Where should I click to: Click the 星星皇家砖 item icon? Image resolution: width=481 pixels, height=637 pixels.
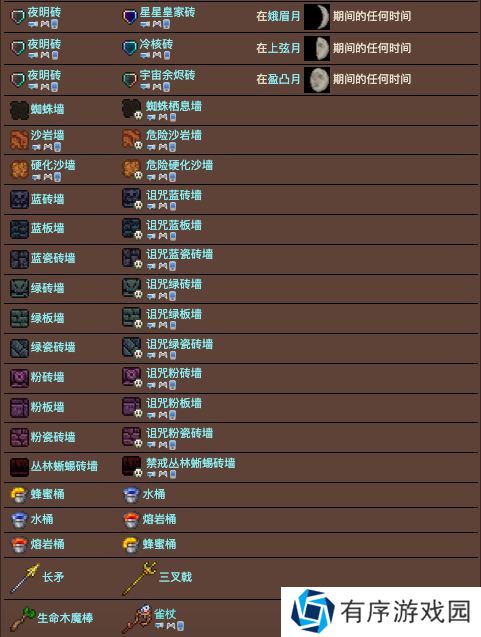click(130, 17)
